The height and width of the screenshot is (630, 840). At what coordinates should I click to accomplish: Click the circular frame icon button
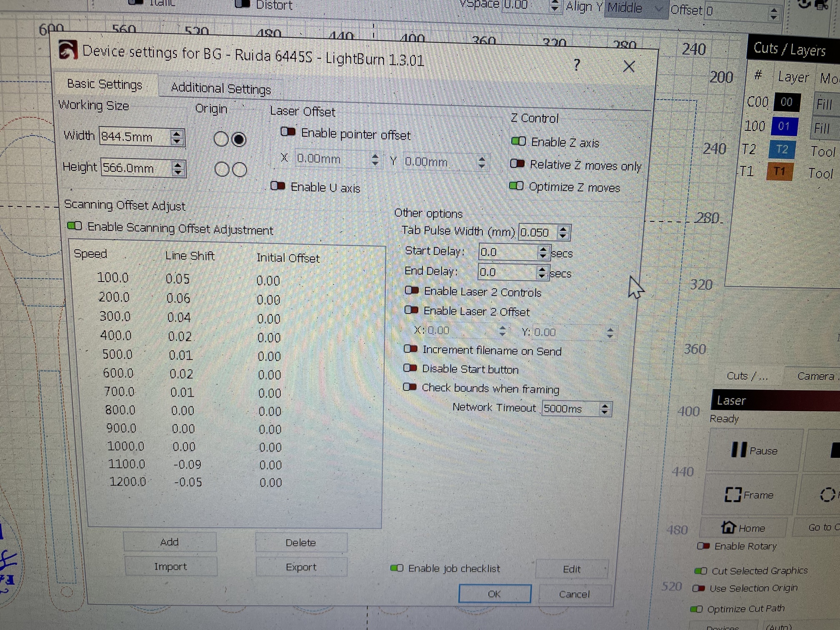(x=827, y=495)
